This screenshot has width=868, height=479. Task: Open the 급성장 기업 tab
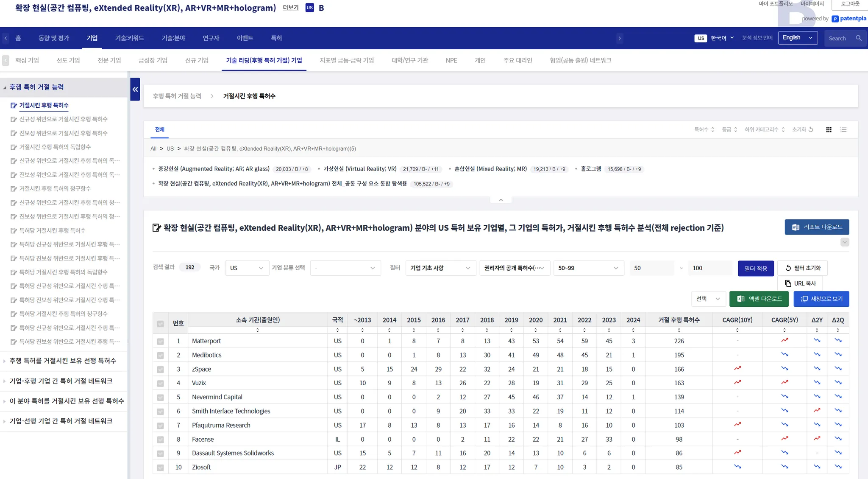[153, 60]
